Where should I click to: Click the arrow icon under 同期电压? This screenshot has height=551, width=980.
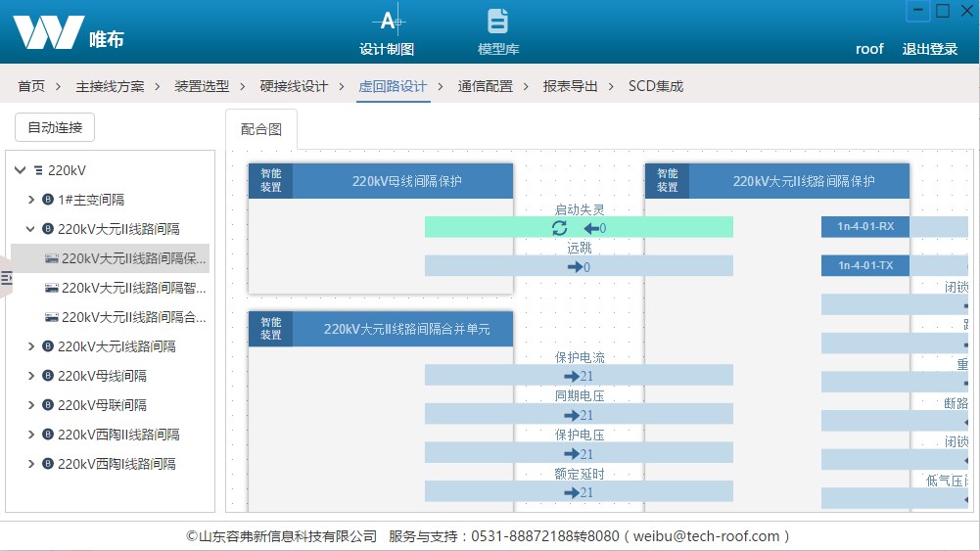572,415
